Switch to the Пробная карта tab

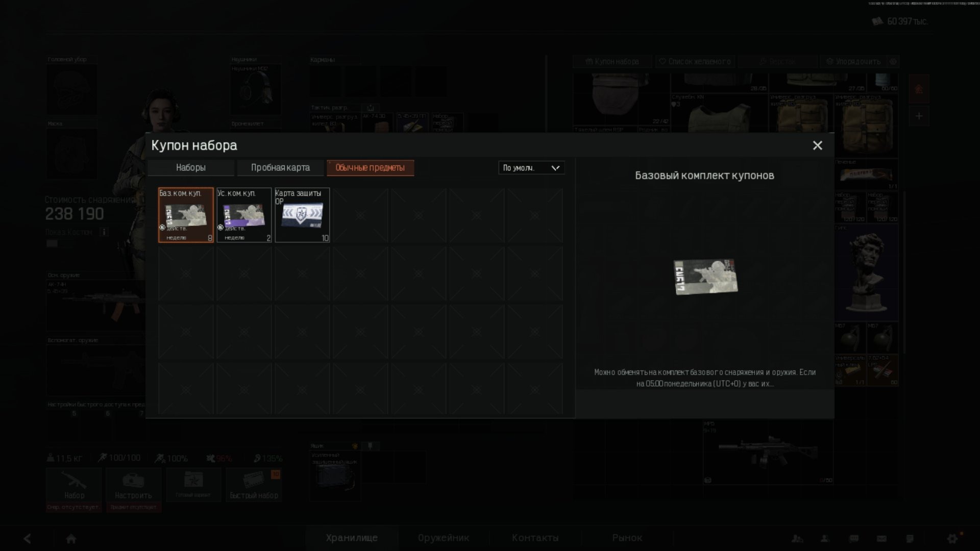pyautogui.click(x=280, y=168)
